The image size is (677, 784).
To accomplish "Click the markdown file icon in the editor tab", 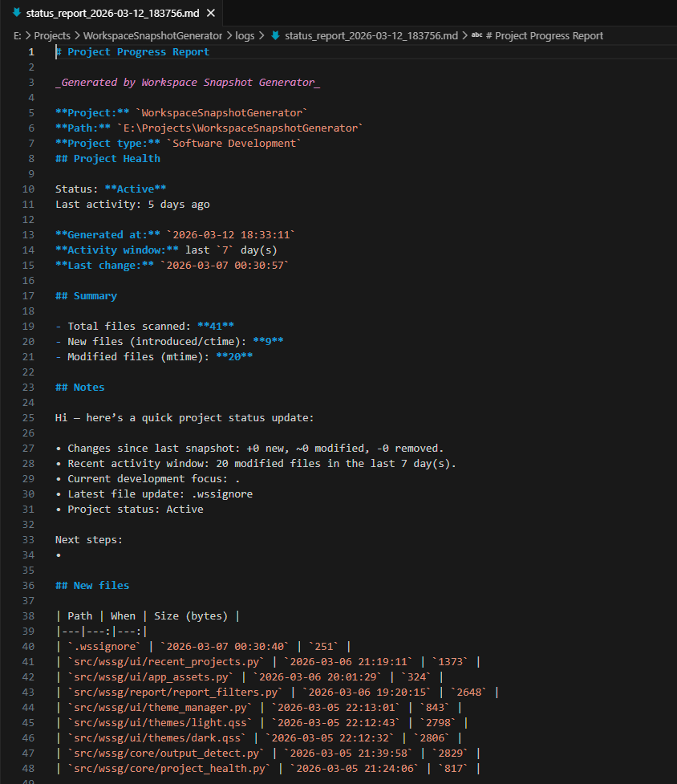I will (x=15, y=14).
